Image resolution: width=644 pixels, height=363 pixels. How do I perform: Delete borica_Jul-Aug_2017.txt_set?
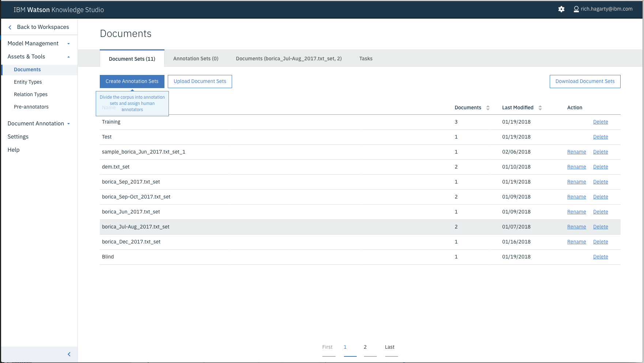coord(601,227)
